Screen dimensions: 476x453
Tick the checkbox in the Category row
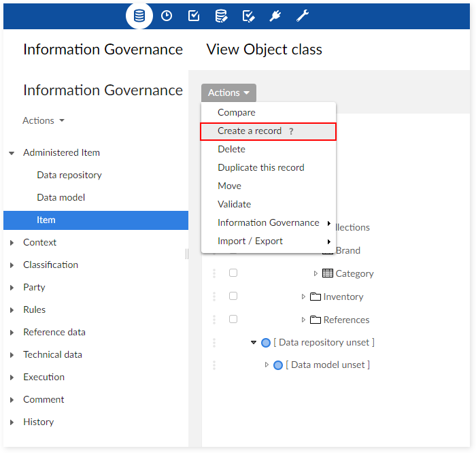pyautogui.click(x=233, y=273)
